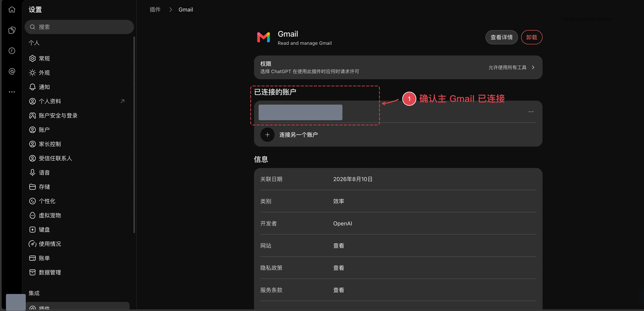Click the red 卸载 button
This screenshot has height=311, width=644.
pyautogui.click(x=531, y=37)
